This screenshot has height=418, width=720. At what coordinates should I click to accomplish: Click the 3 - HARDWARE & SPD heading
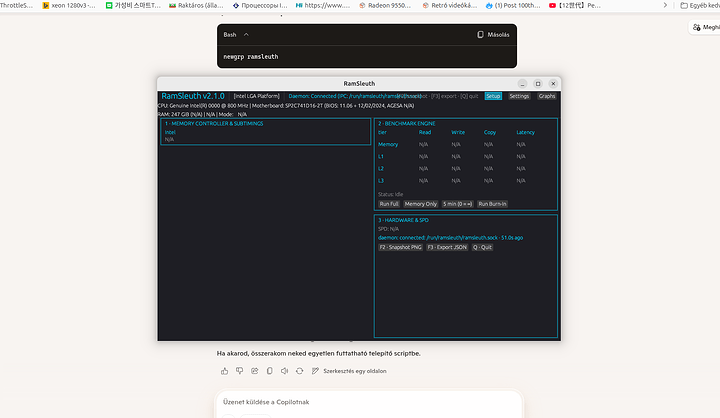tap(403, 220)
